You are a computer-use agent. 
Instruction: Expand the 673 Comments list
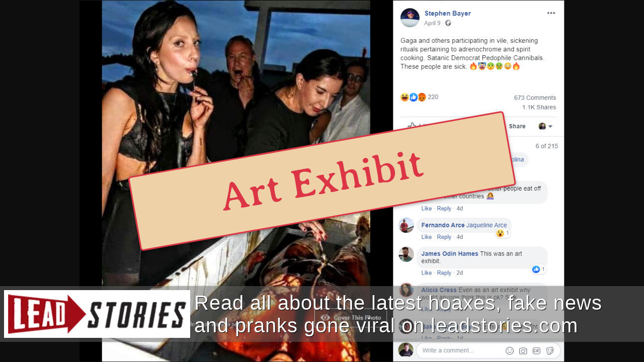[x=535, y=98]
